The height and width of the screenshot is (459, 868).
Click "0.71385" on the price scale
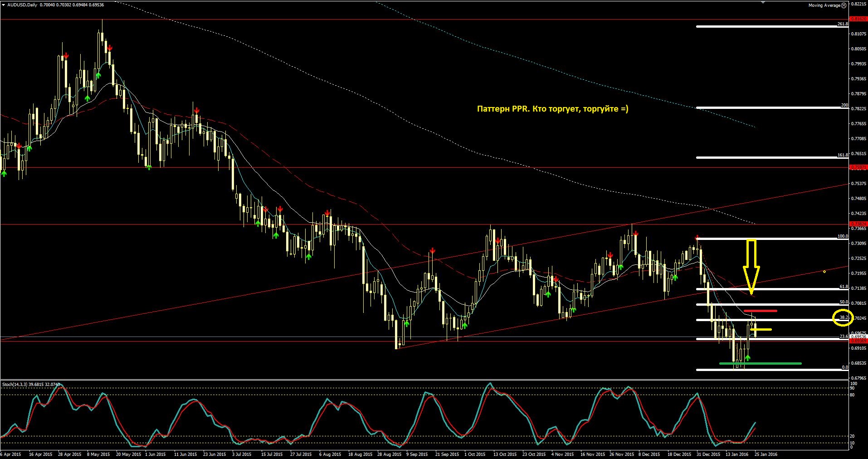[859, 288]
